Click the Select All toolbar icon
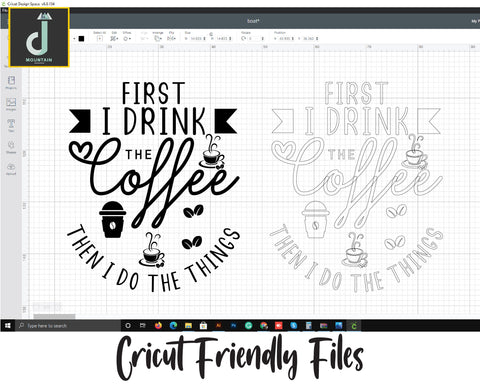The image size is (480, 384). pos(99,38)
